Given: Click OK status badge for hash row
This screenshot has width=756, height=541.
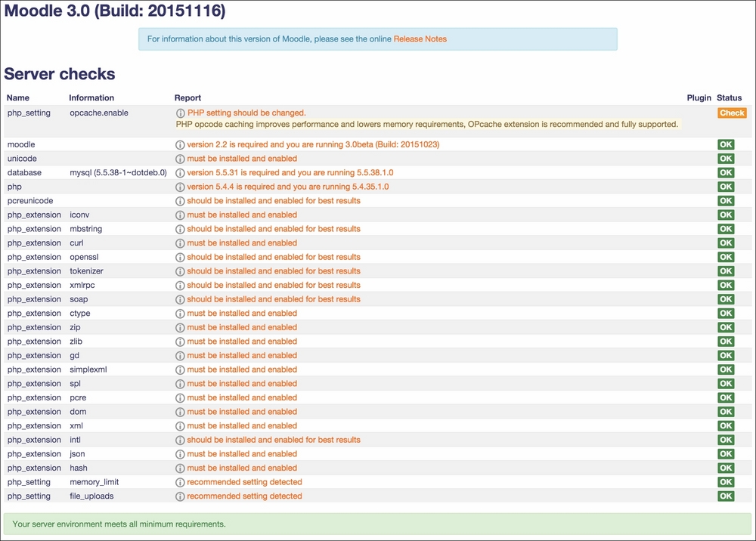Looking at the screenshot, I should (726, 468).
